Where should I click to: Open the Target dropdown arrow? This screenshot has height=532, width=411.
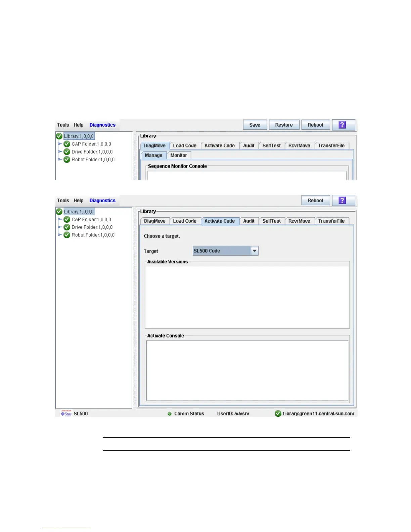coord(255,251)
